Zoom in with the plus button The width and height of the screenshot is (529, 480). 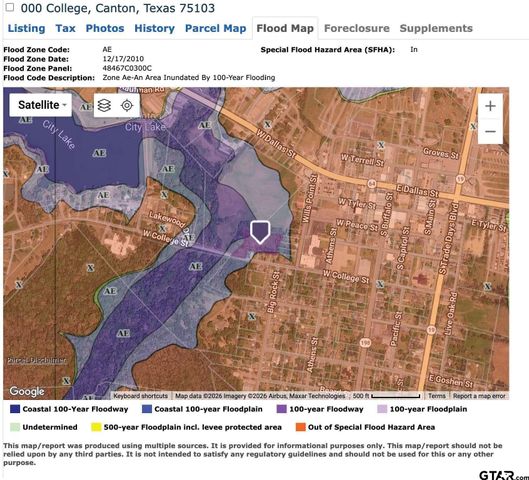coord(490,106)
